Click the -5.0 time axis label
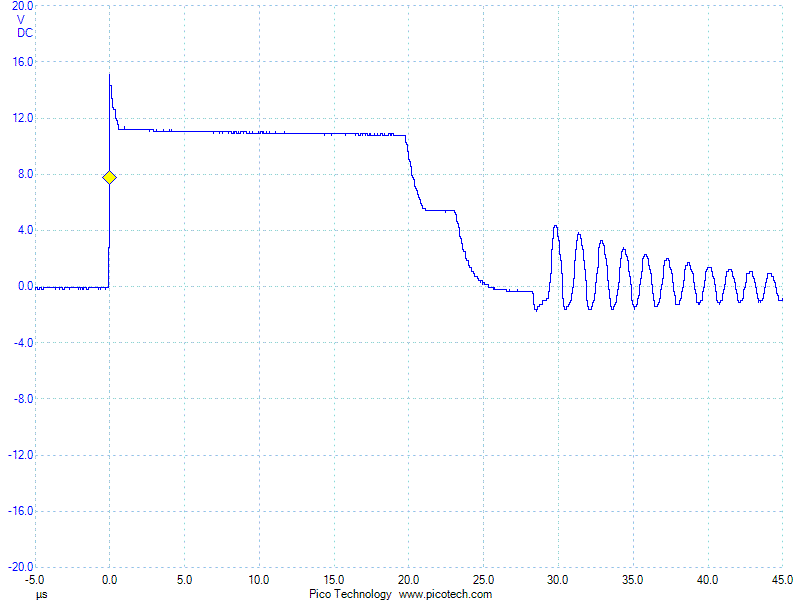Image resolution: width=800 pixels, height=600 pixels. click(x=35, y=580)
